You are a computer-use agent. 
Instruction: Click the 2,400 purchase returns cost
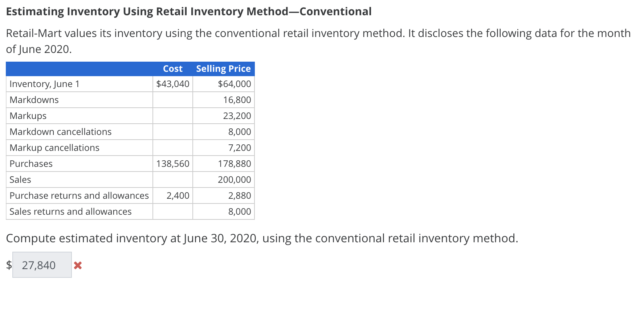pyautogui.click(x=178, y=195)
